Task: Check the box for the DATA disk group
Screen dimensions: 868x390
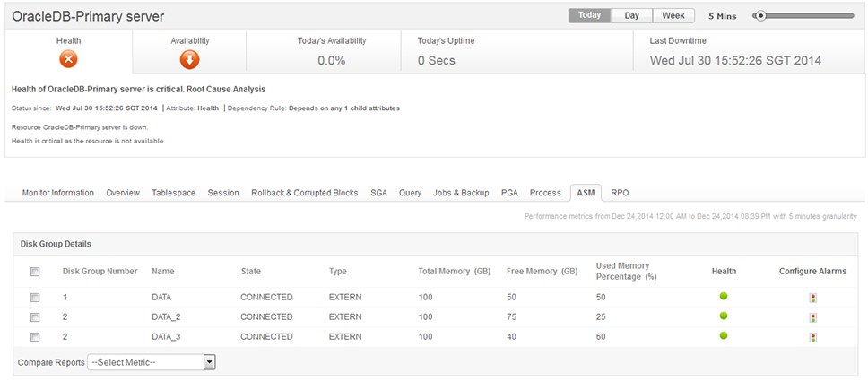Action: 35,297
